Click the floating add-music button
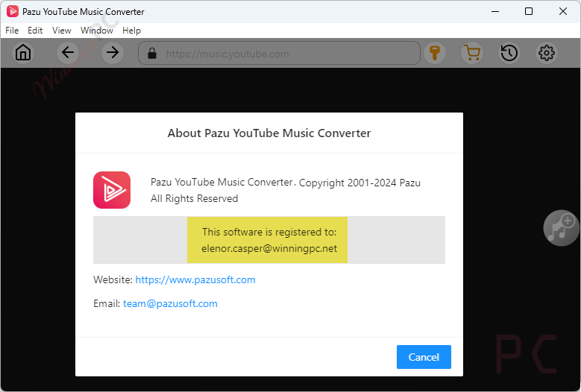 coord(561,228)
